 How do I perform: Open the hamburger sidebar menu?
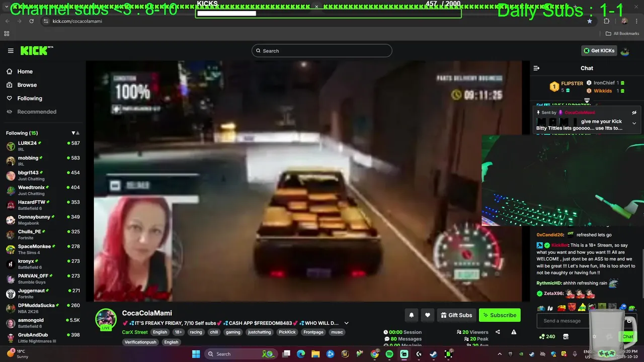pyautogui.click(x=11, y=51)
